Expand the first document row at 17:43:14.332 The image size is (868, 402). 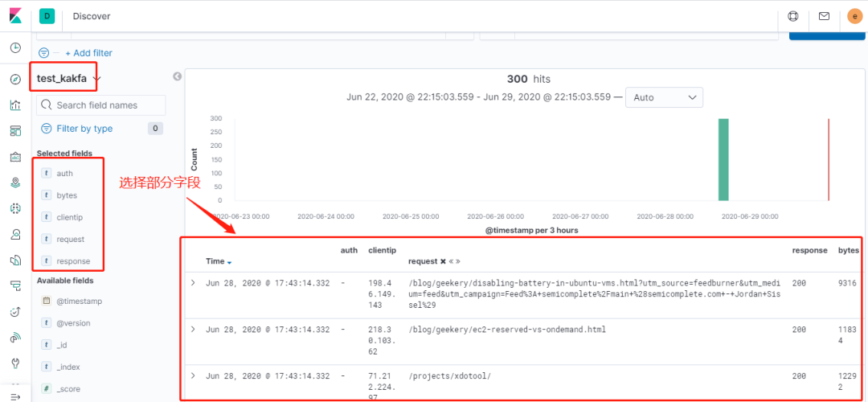[193, 283]
